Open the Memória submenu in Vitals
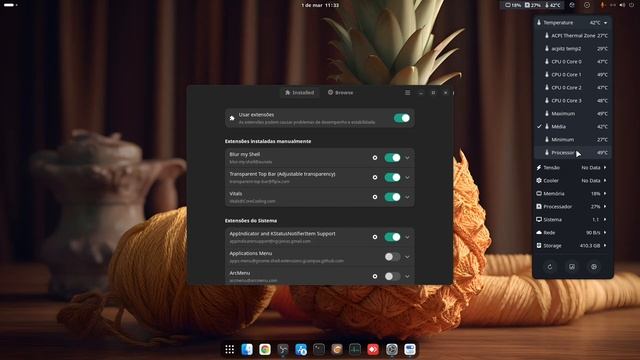 tap(572, 193)
